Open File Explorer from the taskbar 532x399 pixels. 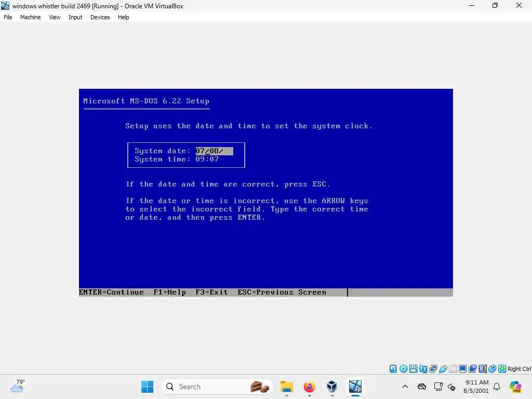point(287,387)
